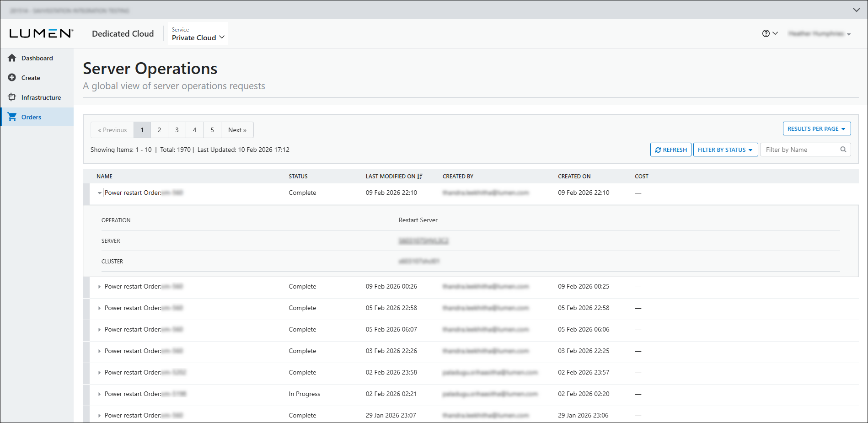Go to page 5
This screenshot has height=423, width=868.
coord(212,130)
